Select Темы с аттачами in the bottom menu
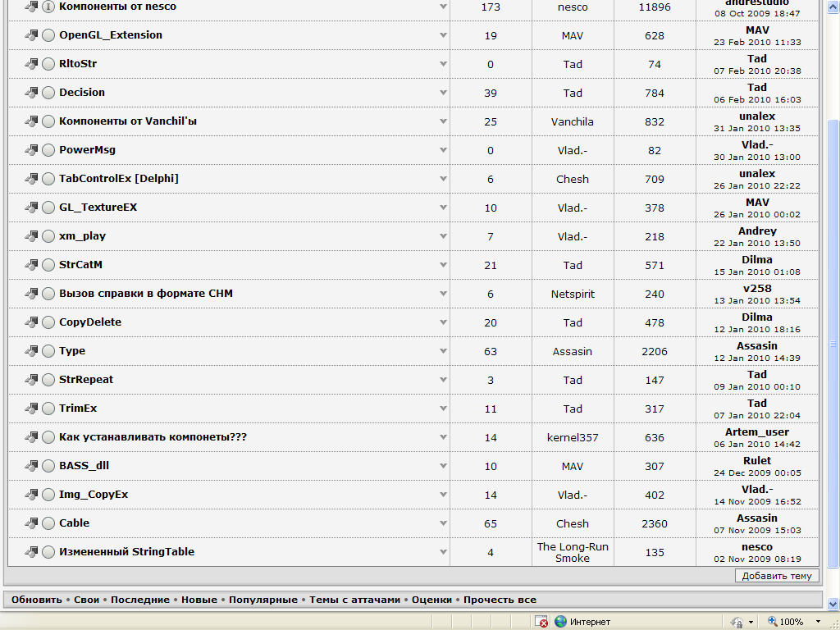Image resolution: width=840 pixels, height=630 pixels. (354, 600)
